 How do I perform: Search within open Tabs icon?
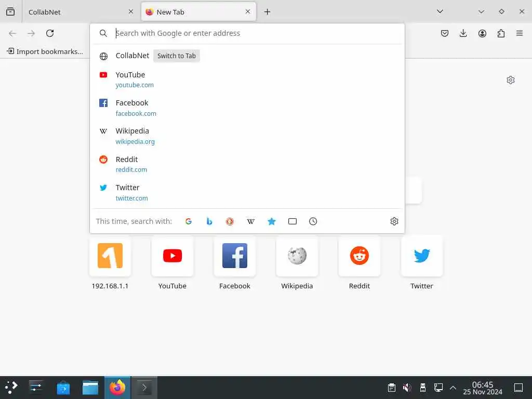(x=292, y=221)
